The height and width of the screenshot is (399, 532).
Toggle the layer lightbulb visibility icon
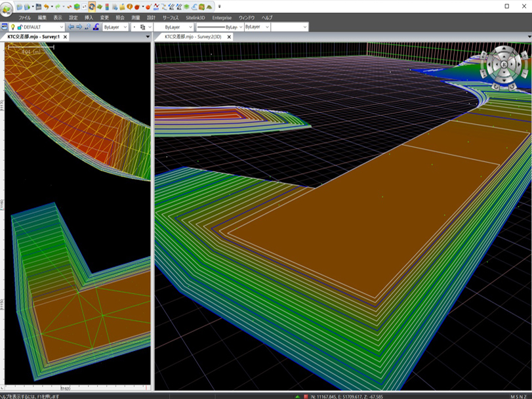(x=12, y=27)
